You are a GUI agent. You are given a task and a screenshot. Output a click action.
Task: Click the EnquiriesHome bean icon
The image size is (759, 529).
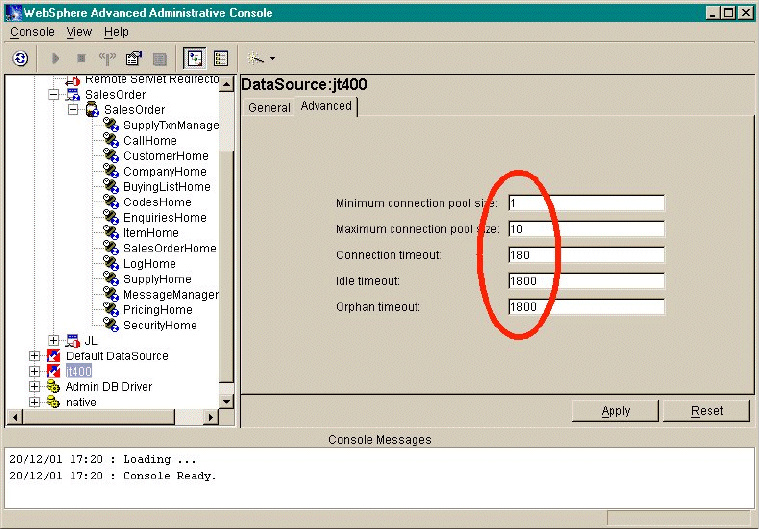(111, 217)
